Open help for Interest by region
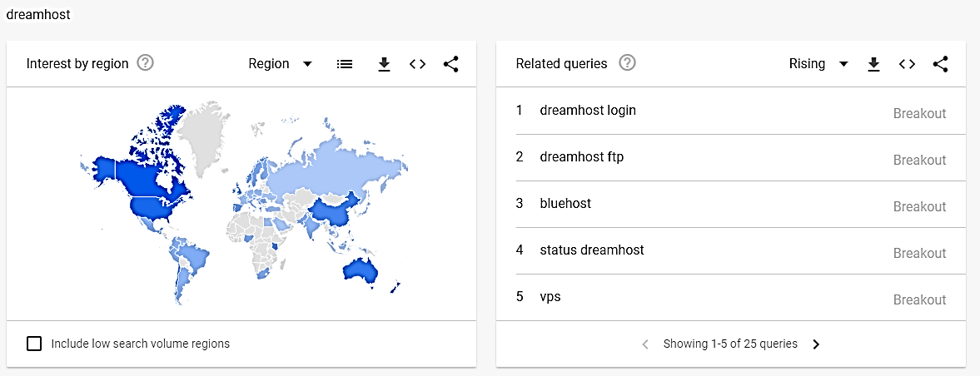This screenshot has height=376, width=980. point(146,63)
